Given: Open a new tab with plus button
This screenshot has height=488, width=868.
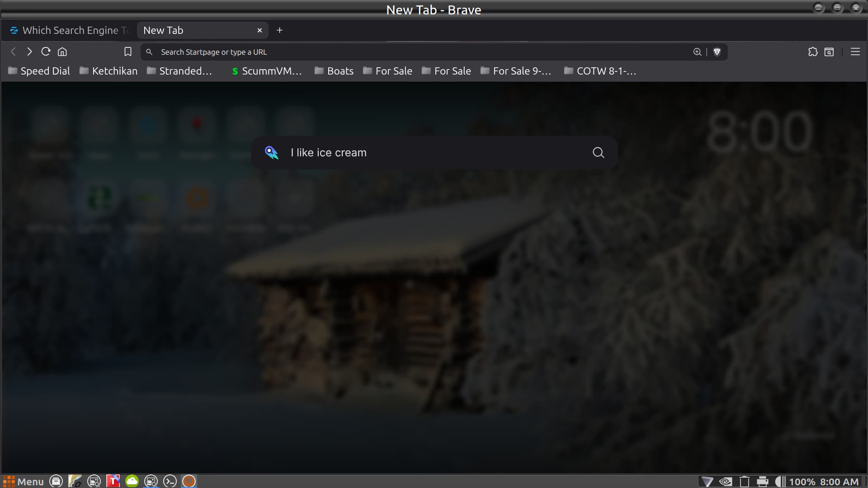Looking at the screenshot, I should pos(279,30).
